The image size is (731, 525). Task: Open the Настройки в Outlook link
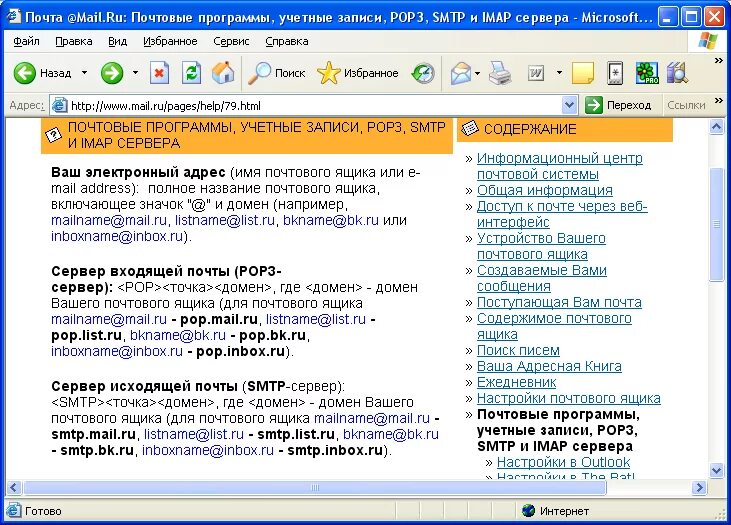point(563,462)
